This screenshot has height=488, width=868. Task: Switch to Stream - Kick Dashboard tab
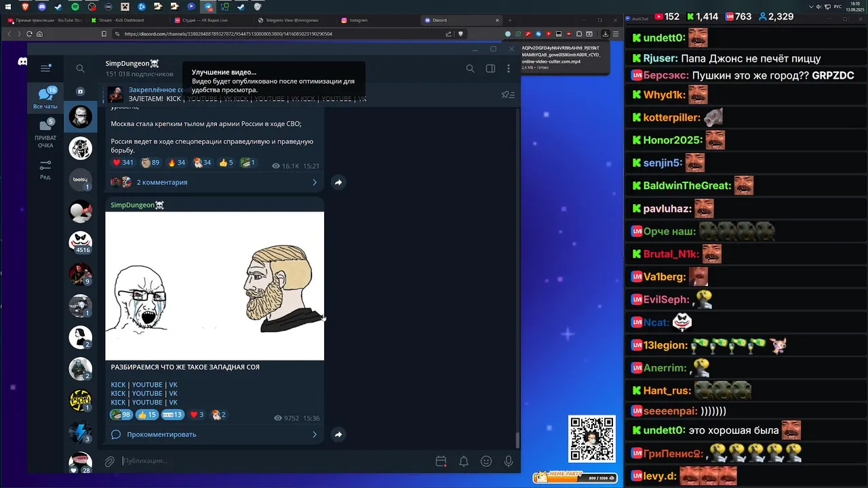(126, 20)
